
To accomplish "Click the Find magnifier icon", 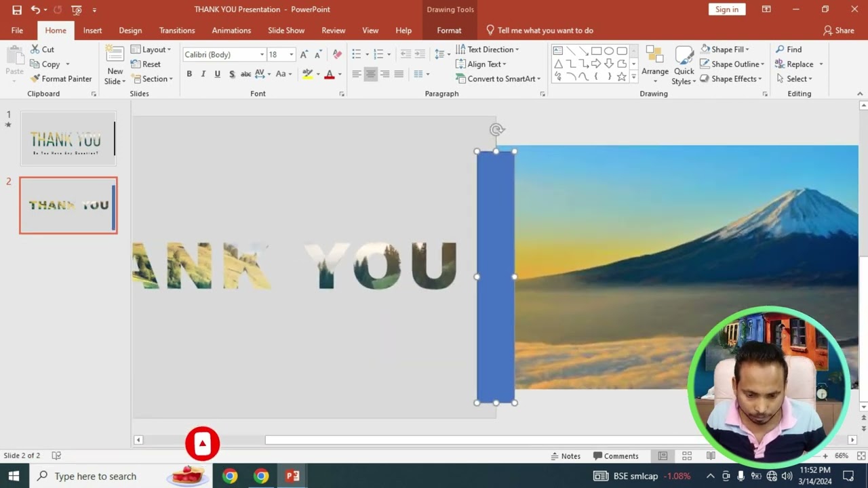I will tap(780, 49).
